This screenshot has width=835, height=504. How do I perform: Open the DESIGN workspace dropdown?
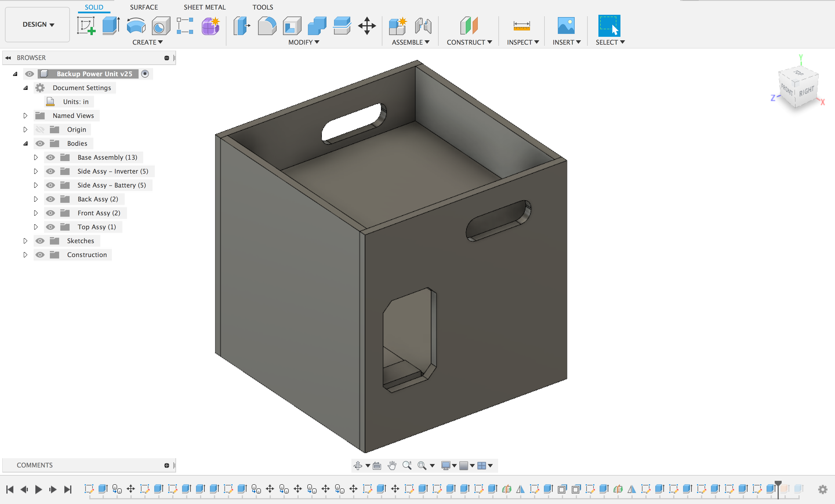pos(38,24)
